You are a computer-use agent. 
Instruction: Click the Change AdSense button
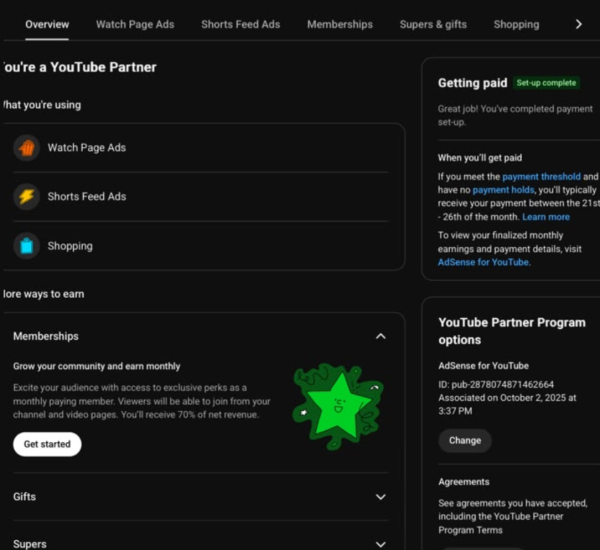pyautogui.click(x=465, y=441)
